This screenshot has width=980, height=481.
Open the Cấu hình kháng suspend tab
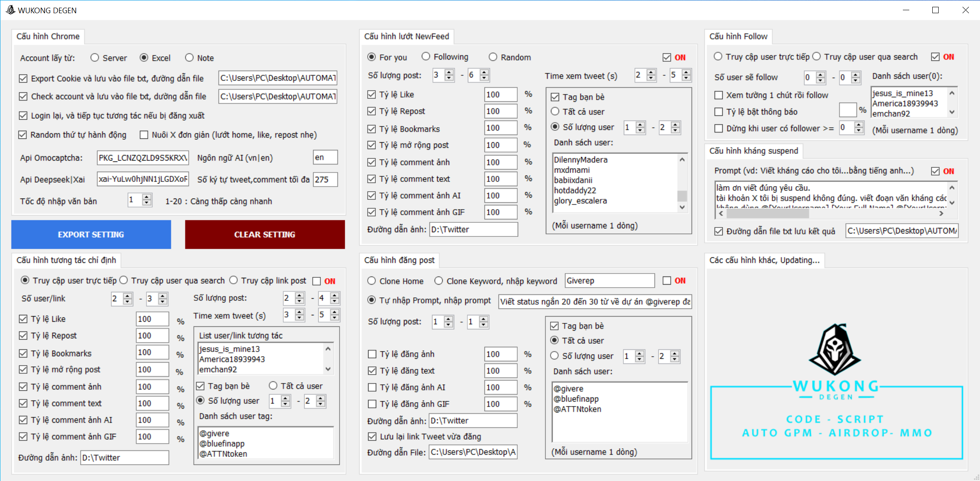point(753,151)
